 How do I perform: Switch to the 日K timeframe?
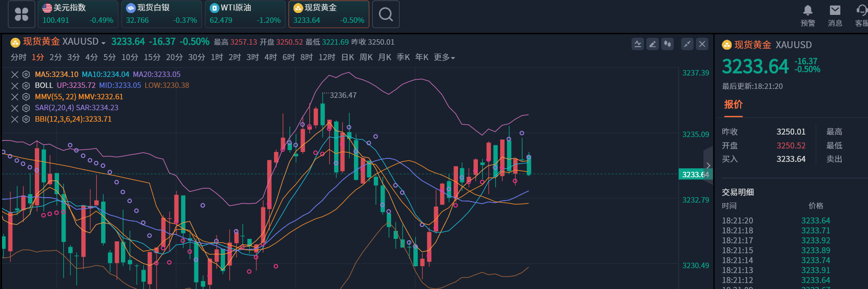coord(347,58)
